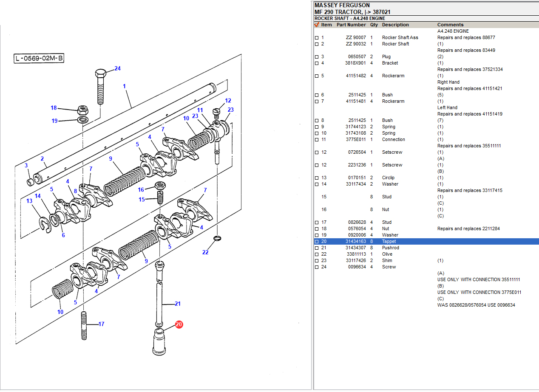Screen dimensions: 539x392
Task: Click the L-0569-02M-B diagram reference label
Action: pos(39,59)
